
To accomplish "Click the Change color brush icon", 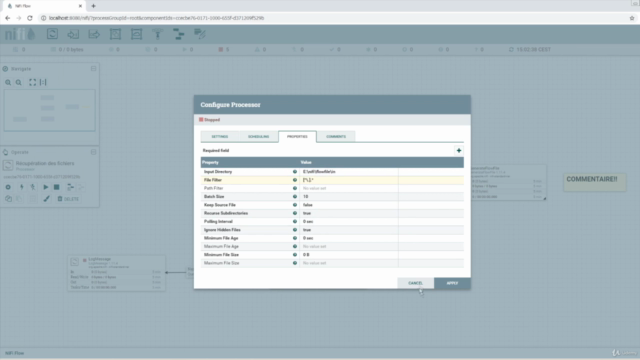I will click(47, 199).
